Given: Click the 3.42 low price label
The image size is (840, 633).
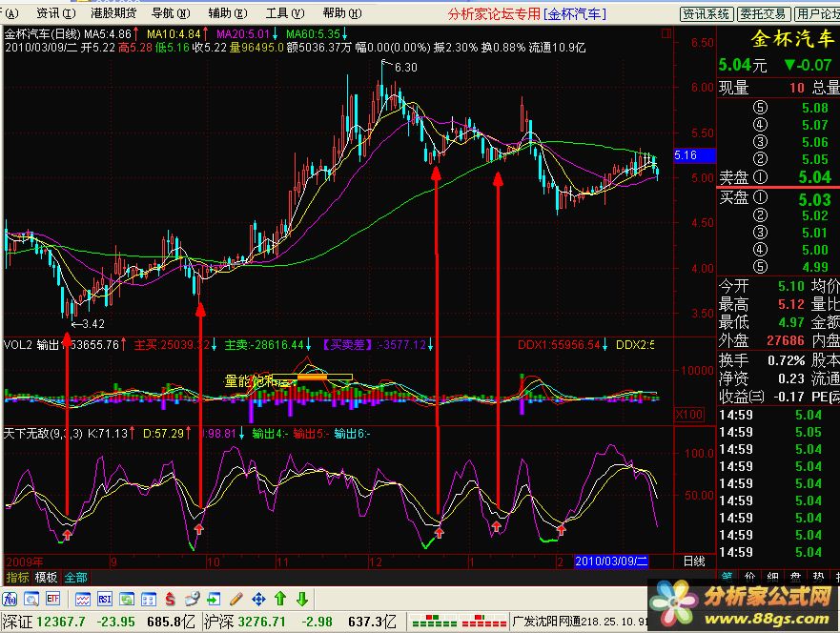Looking at the screenshot, I should [93, 324].
